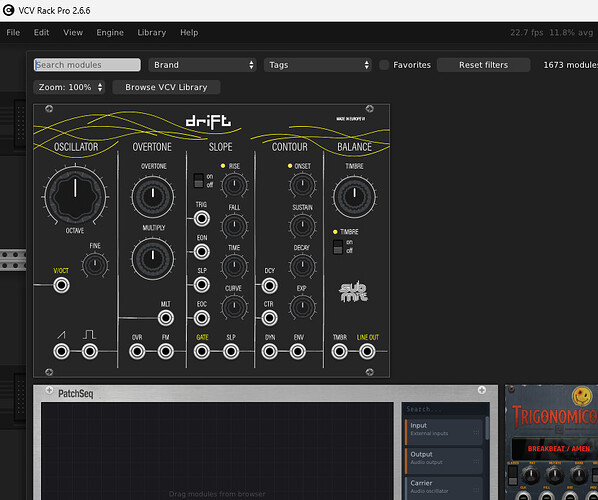This screenshot has width=598, height=500.
Task: Click the CTR input jack
Action: coord(269,318)
